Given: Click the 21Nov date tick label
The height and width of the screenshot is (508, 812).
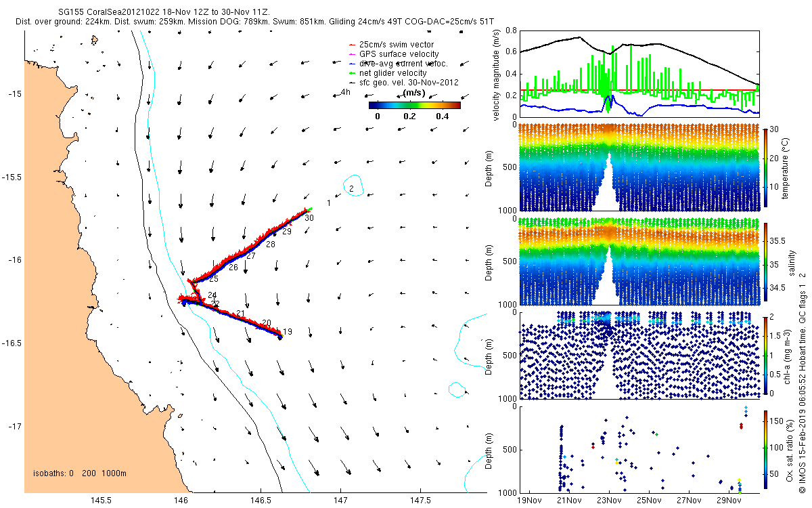Looking at the screenshot, I should (568, 501).
